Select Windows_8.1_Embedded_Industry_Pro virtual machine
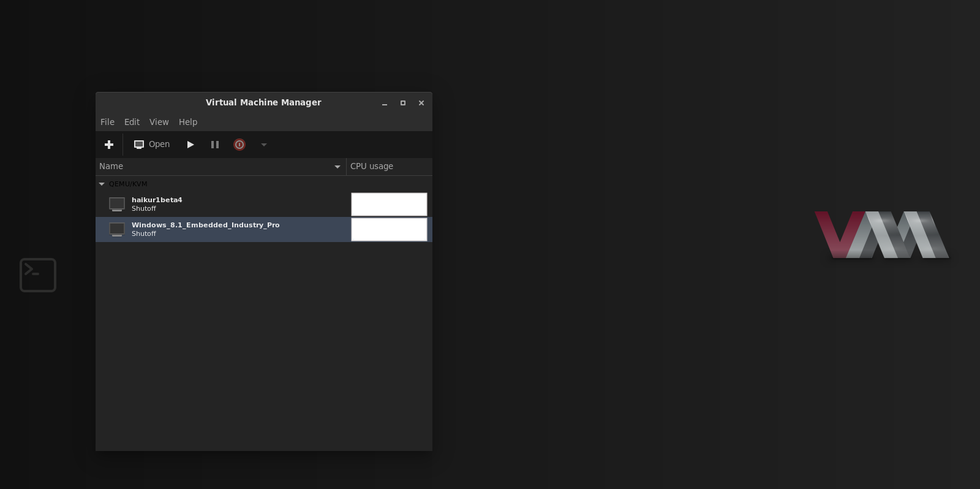Image resolution: width=980 pixels, height=489 pixels. pos(205,229)
